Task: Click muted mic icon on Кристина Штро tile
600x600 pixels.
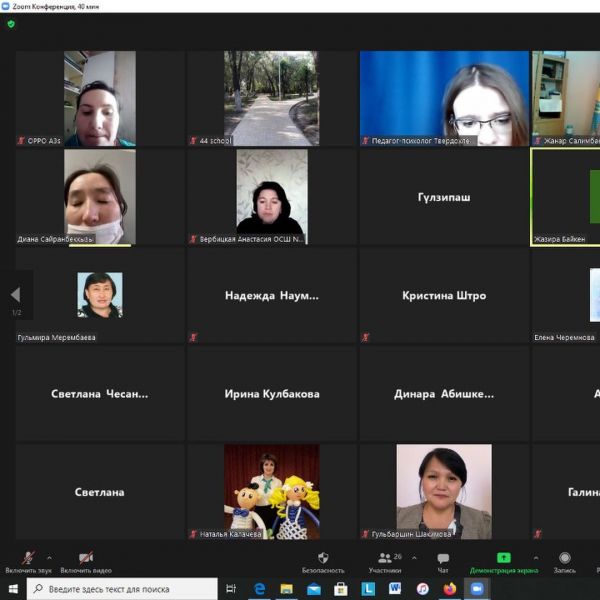Action: click(365, 338)
